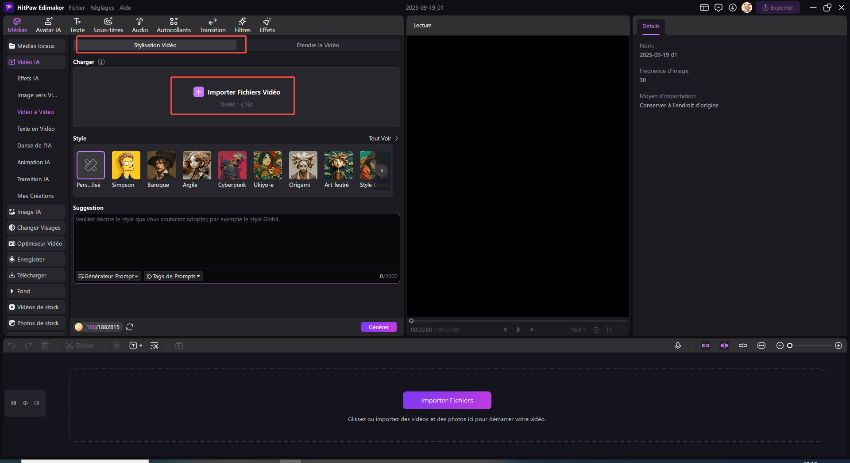Open the Audio tool

(x=139, y=25)
